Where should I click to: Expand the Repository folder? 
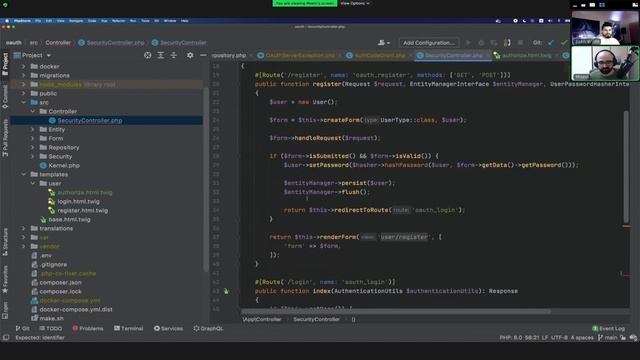click(33, 147)
